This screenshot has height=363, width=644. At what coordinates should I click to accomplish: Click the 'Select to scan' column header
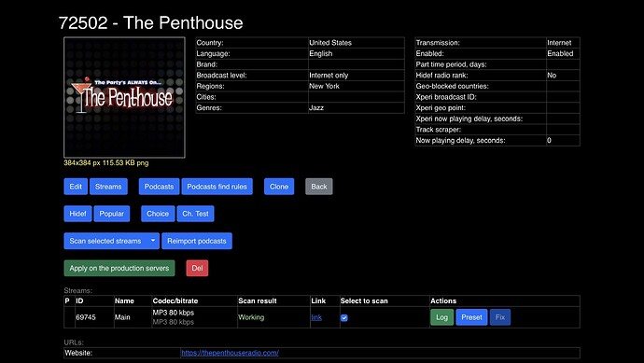364,301
